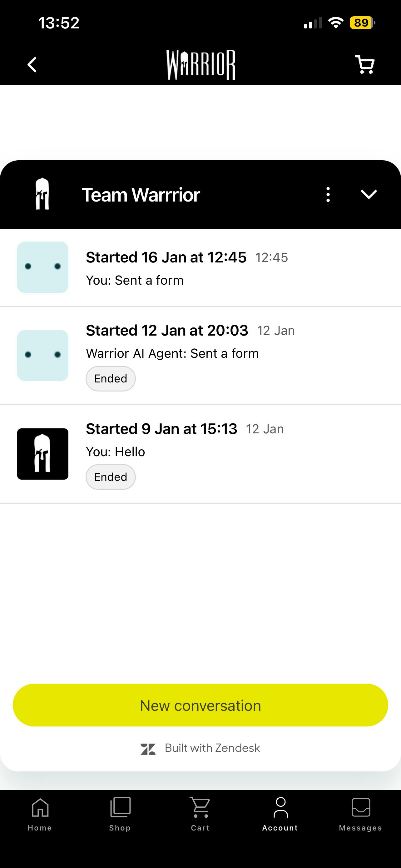This screenshot has height=868, width=401.
Task: Tap the back arrow in header
Action: point(32,65)
